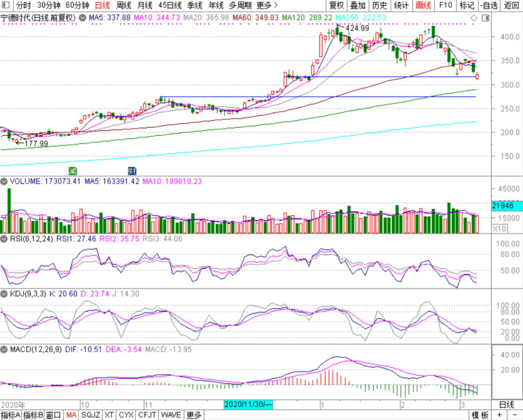The image size is (523, 420).
Task: Expand the KDJ indicator dropdown
Action: 4,294
